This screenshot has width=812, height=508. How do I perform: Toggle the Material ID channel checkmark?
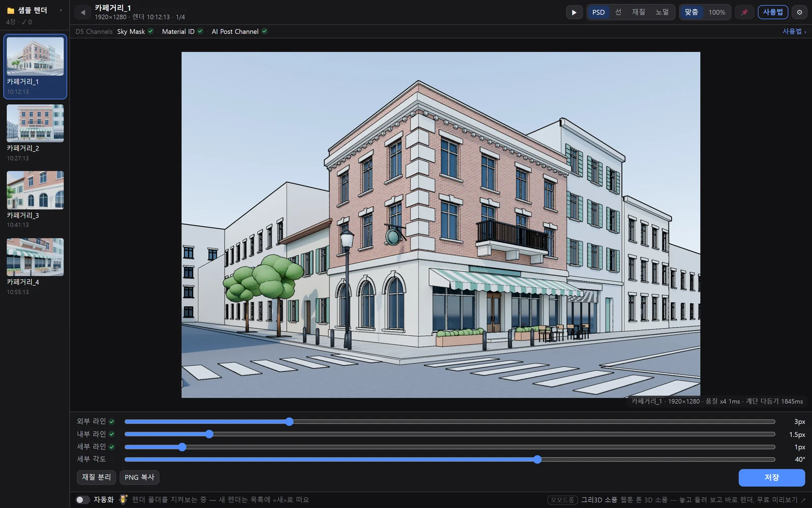(x=200, y=31)
